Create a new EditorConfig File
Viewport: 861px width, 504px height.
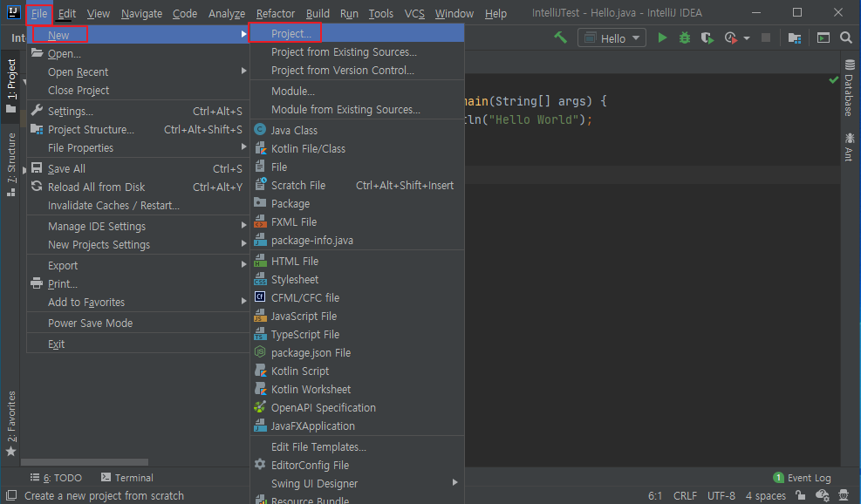pos(357,465)
